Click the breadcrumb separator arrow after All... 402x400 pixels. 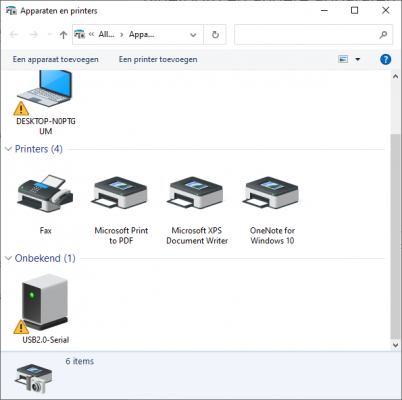122,35
